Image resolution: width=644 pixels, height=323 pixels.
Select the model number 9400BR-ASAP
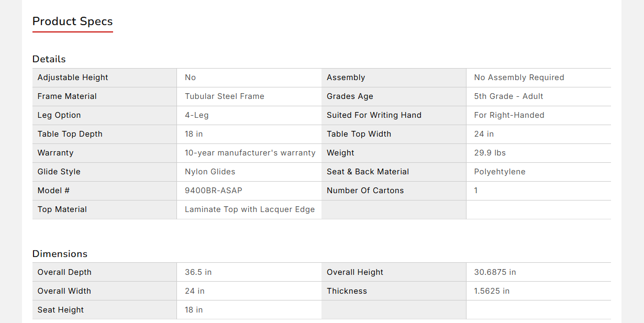(x=214, y=191)
